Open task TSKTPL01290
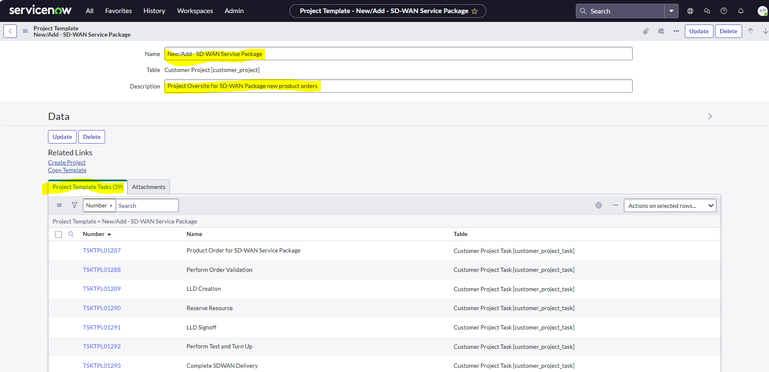This screenshot has height=372, width=769. pyautogui.click(x=102, y=308)
